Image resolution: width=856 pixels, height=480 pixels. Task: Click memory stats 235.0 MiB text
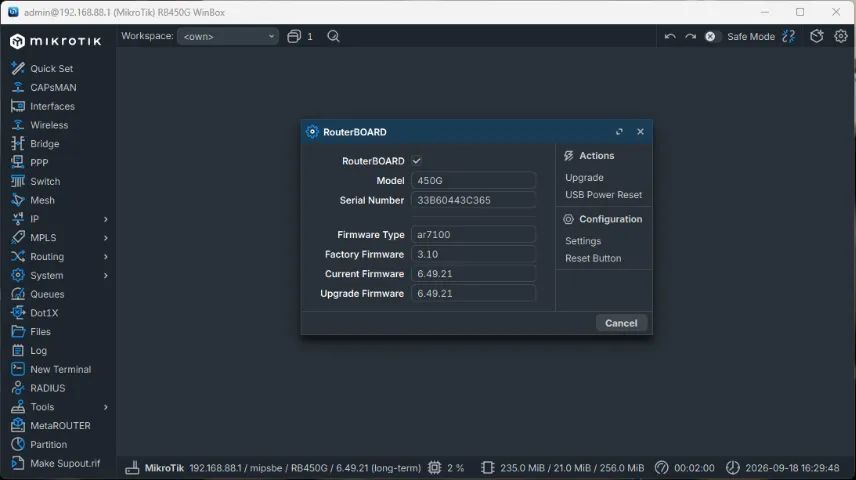(x=572, y=468)
